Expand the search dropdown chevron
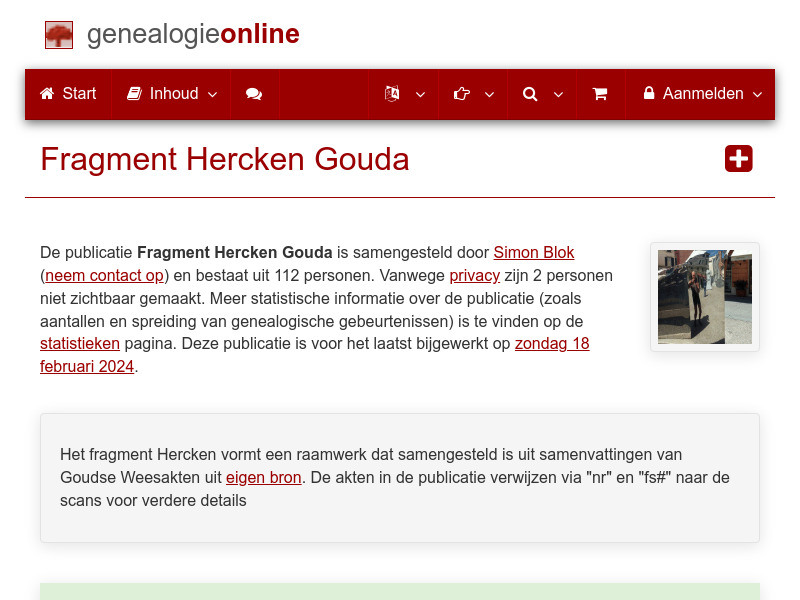This screenshot has height=600, width=800. click(x=559, y=95)
